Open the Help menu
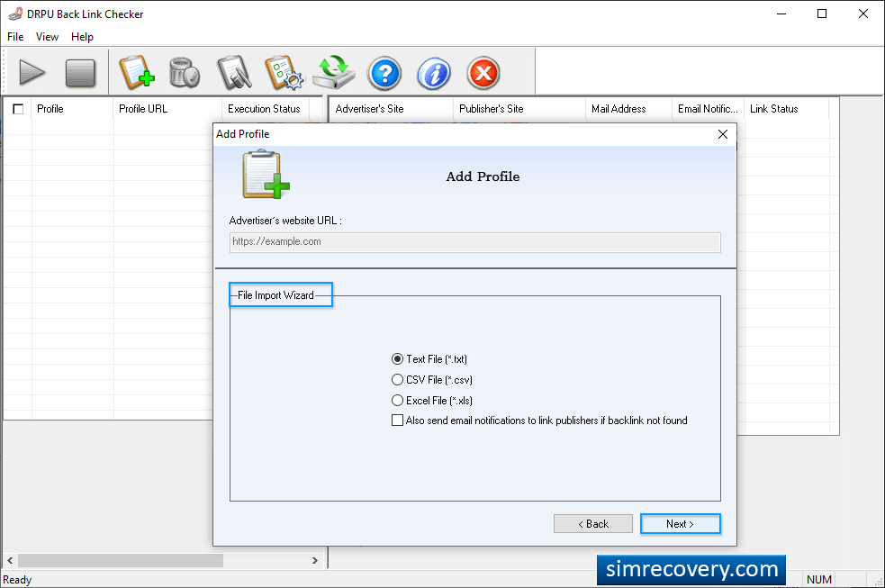Viewport: 885px width, 588px height. pos(82,37)
